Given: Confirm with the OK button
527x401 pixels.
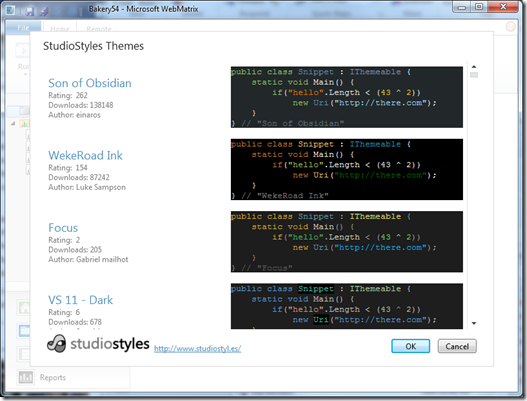Looking at the screenshot, I should (x=410, y=346).
